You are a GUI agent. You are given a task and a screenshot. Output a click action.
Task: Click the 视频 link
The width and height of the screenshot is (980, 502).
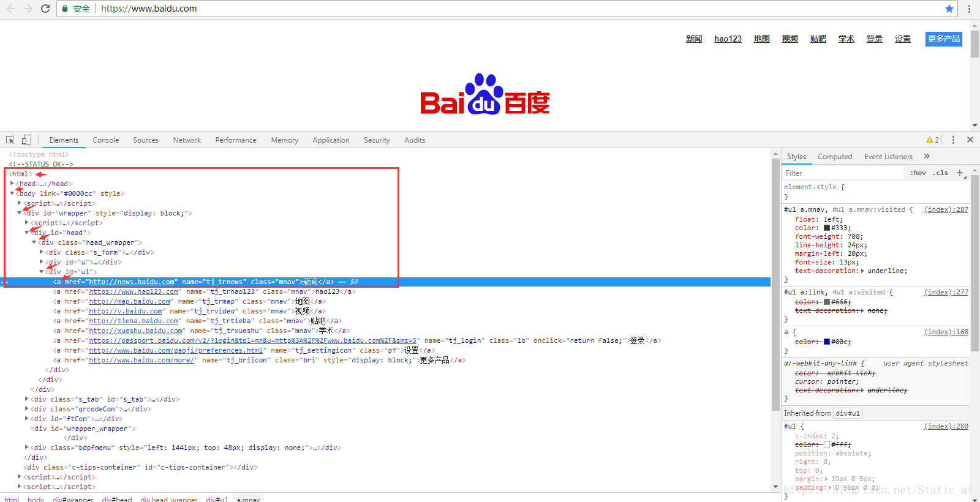[x=790, y=39]
